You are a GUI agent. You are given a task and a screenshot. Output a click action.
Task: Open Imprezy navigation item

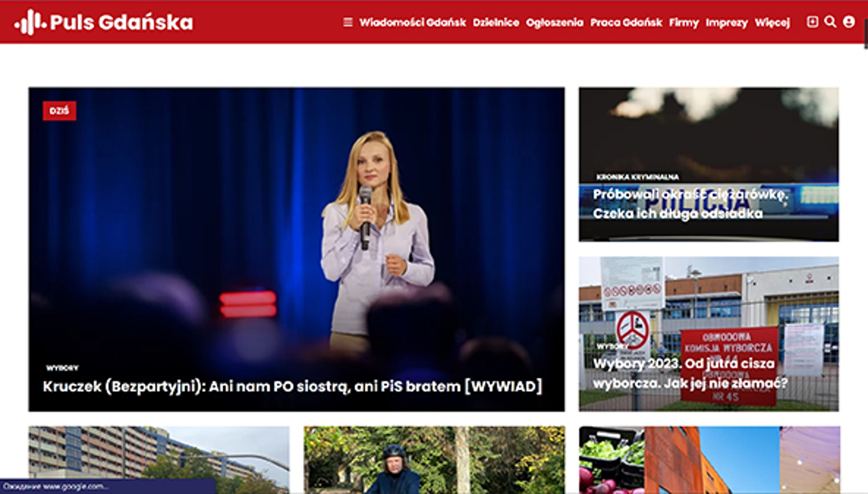click(726, 23)
